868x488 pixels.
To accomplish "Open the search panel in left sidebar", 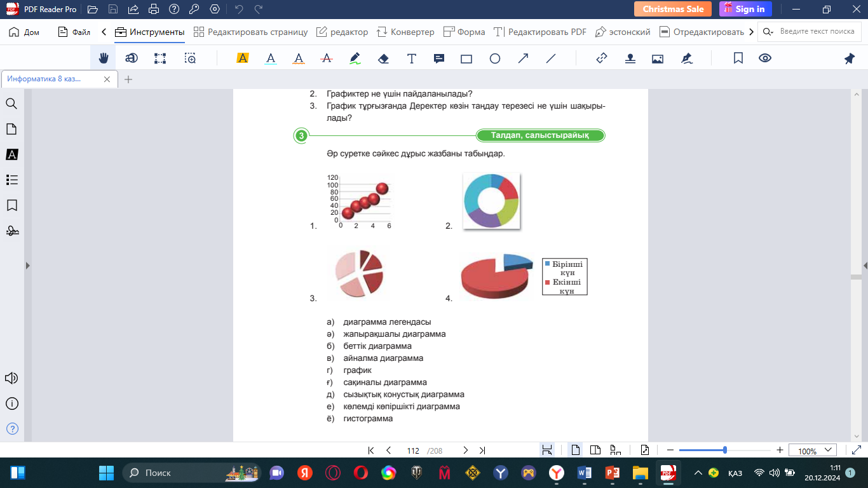I will (11, 104).
